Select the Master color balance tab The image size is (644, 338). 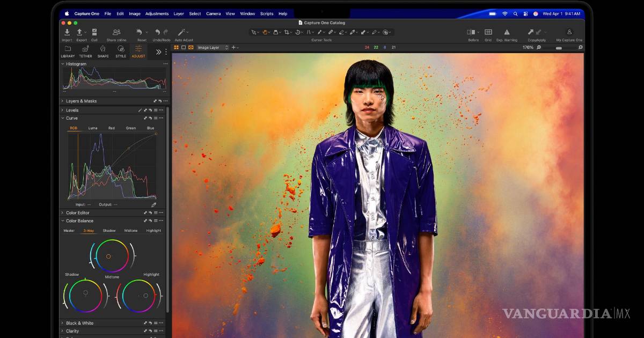point(69,231)
